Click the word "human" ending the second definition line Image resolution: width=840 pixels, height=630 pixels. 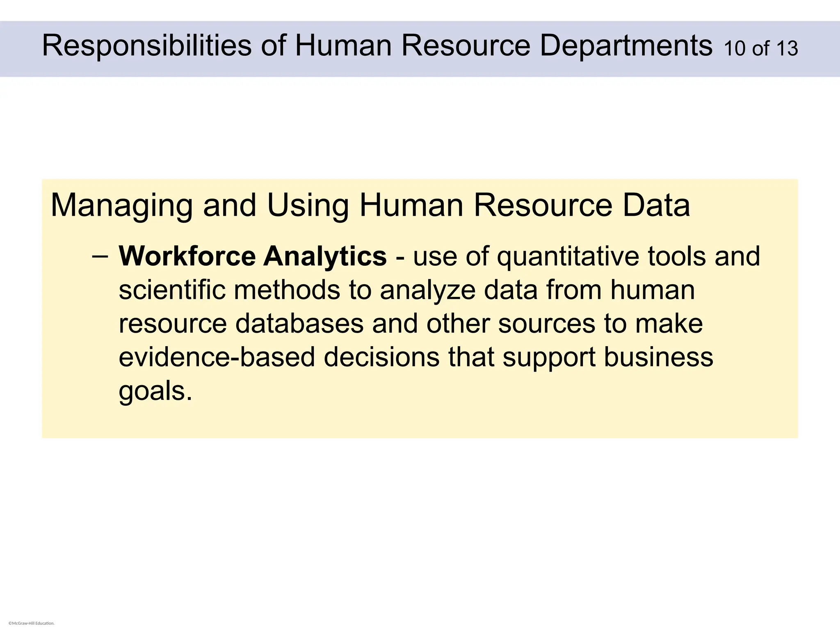653,290
